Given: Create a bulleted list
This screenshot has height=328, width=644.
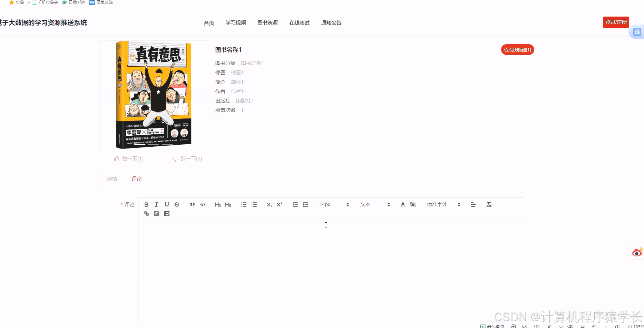Looking at the screenshot, I should (x=254, y=204).
